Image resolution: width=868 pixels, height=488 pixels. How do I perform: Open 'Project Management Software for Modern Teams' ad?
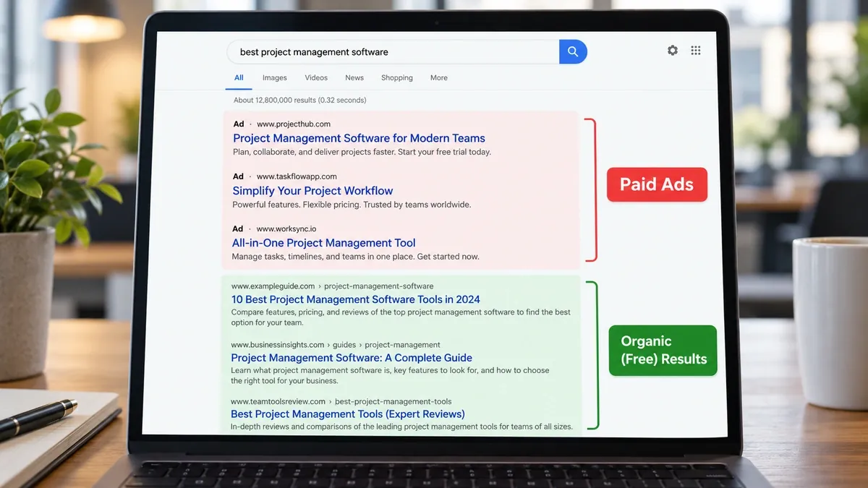pyautogui.click(x=359, y=138)
